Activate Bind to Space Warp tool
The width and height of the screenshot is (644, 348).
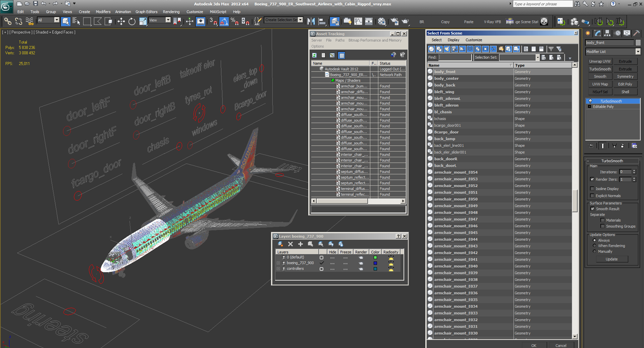(30, 21)
